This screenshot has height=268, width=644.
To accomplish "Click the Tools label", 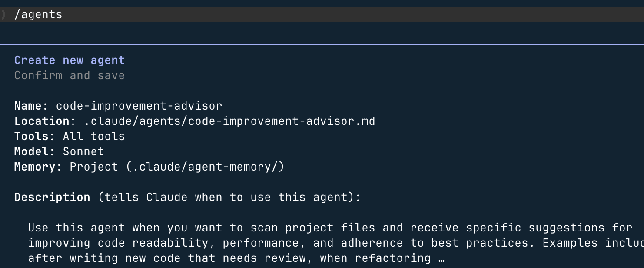I will click(32, 136).
